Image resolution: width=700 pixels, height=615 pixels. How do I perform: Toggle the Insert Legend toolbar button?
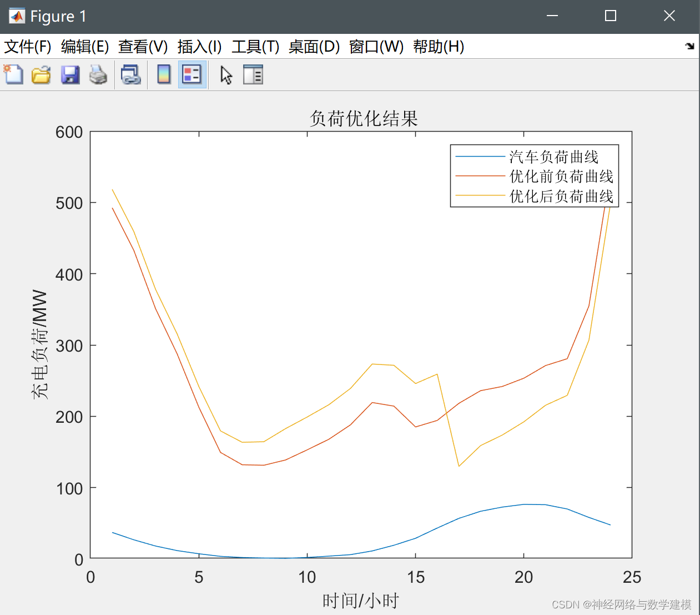[192, 74]
